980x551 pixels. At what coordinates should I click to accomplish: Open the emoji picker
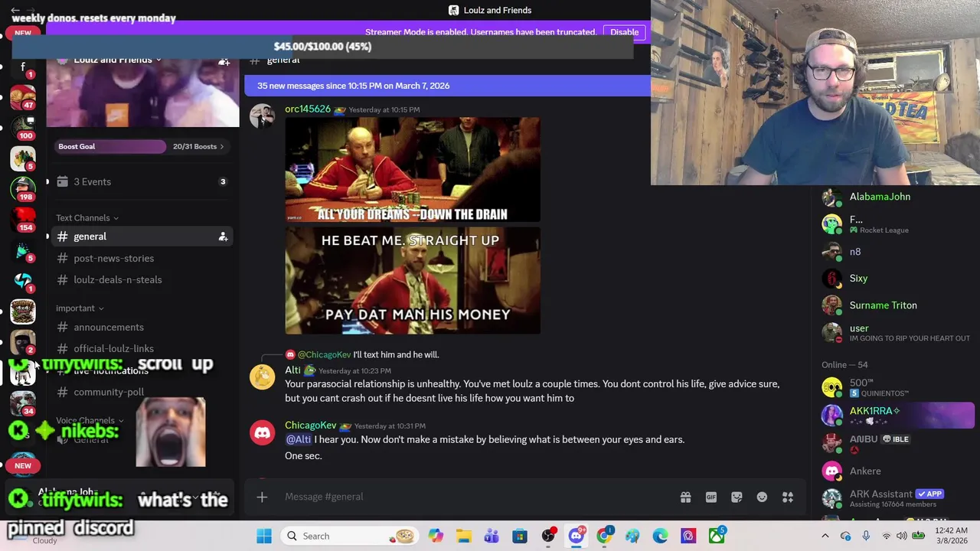762,497
